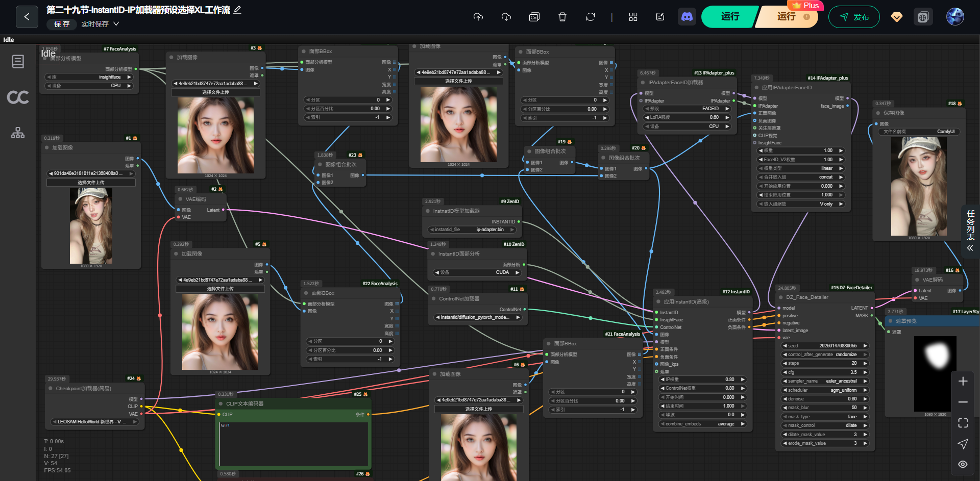980x481 pixels.
Task: Open the user avatar profile
Action: (955, 17)
